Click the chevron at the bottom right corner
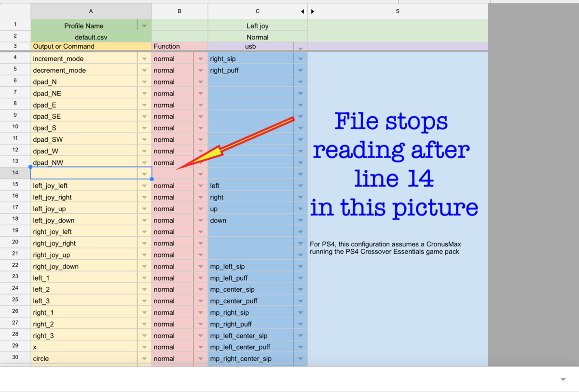The height and width of the screenshot is (392, 579). pos(563,379)
